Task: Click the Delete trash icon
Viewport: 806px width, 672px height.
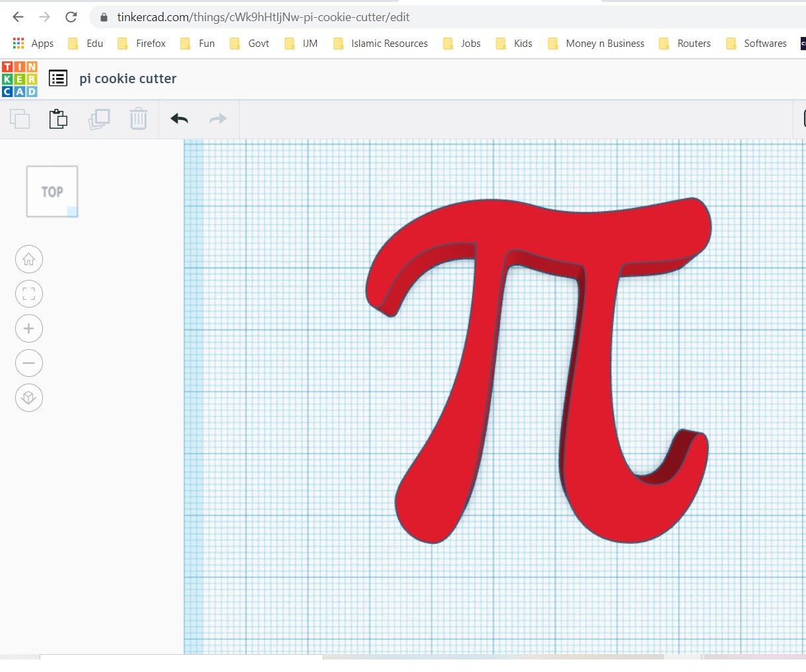Action: pyautogui.click(x=138, y=119)
